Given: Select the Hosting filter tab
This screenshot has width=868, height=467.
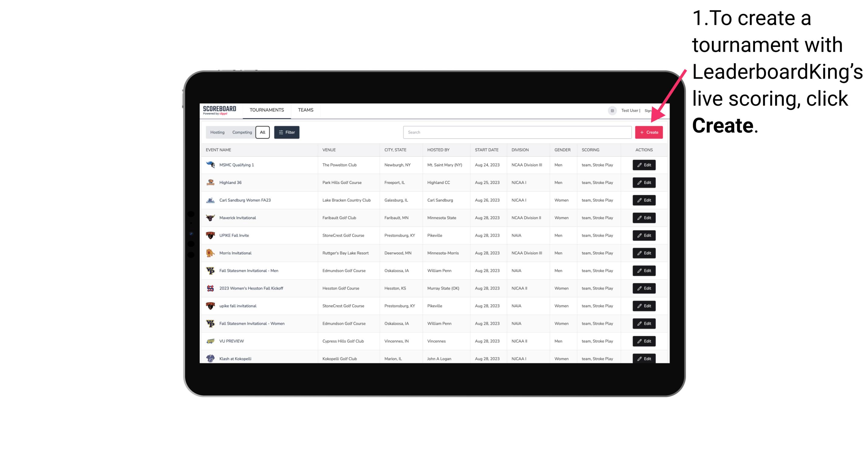Looking at the screenshot, I should 217,132.
